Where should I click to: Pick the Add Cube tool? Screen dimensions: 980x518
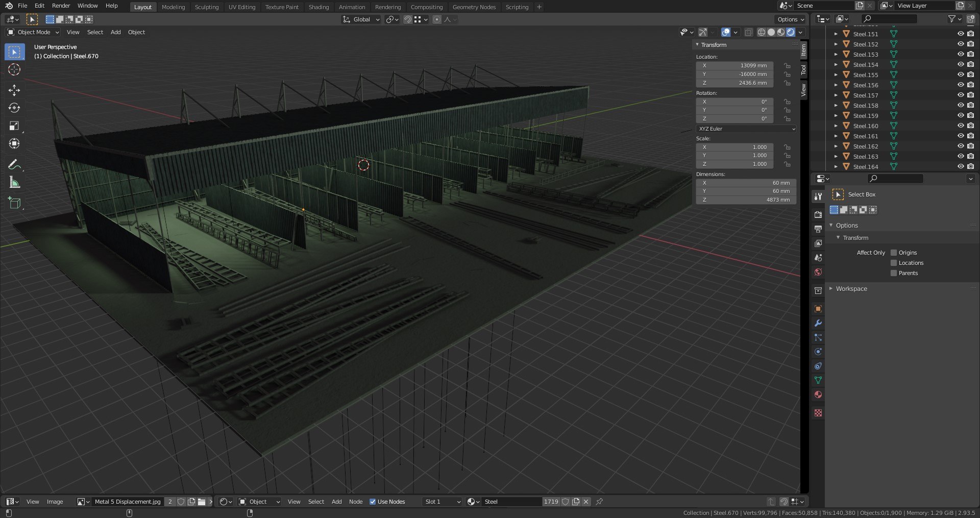click(x=14, y=203)
